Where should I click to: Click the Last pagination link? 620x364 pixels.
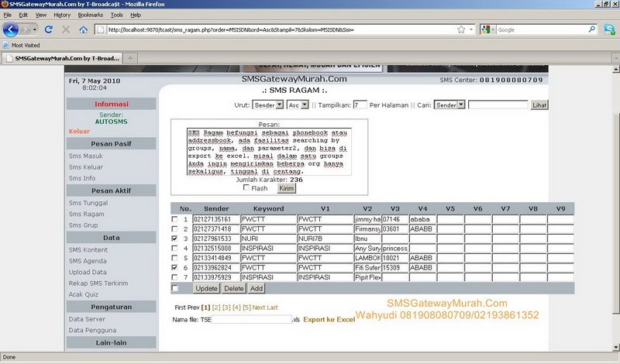pyautogui.click(x=272, y=307)
